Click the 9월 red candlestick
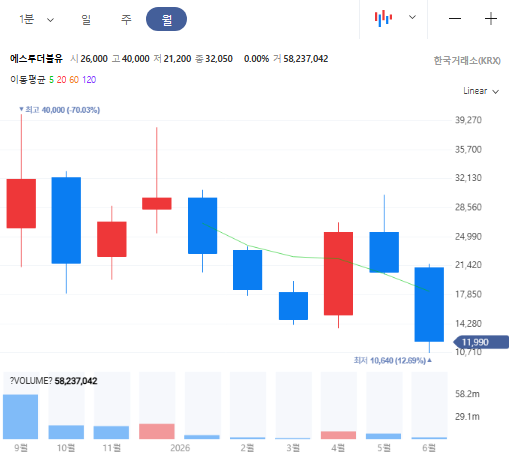512x457 pixels. pyautogui.click(x=21, y=203)
